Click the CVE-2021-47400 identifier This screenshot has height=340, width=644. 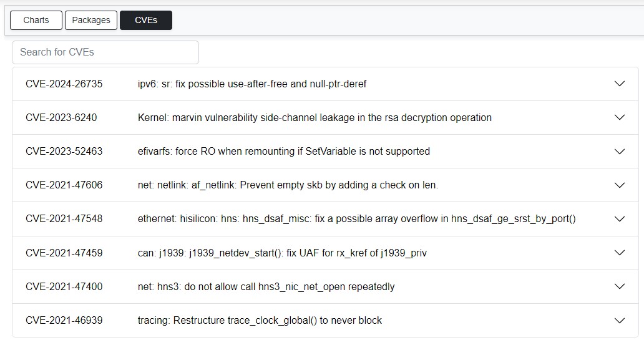(64, 286)
